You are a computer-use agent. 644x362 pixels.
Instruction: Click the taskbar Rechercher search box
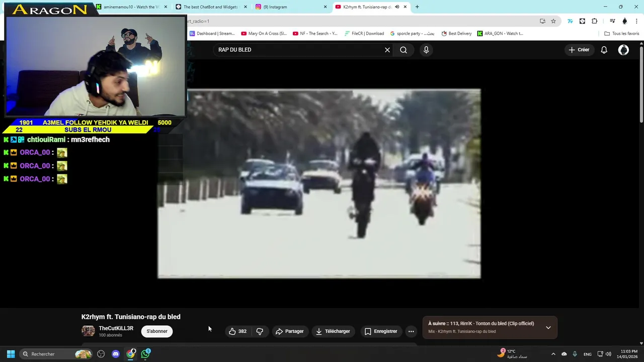click(x=56, y=354)
